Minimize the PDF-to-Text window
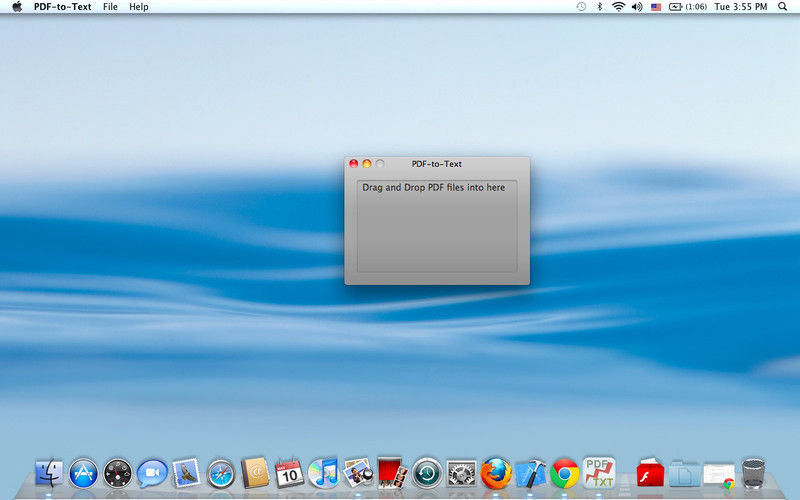This screenshot has width=800, height=500. [x=366, y=163]
